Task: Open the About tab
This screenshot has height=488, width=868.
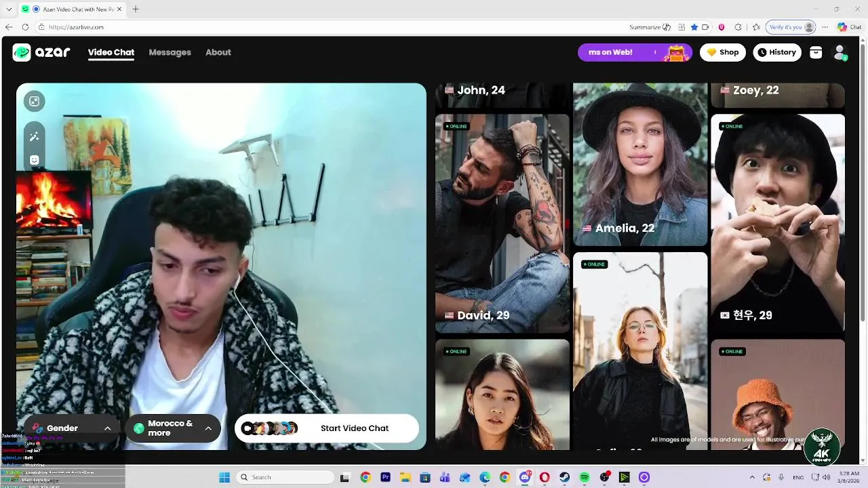Action: point(218,52)
